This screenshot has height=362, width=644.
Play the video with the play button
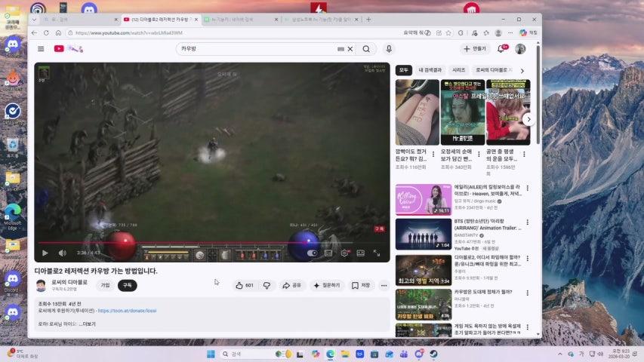pos(45,253)
